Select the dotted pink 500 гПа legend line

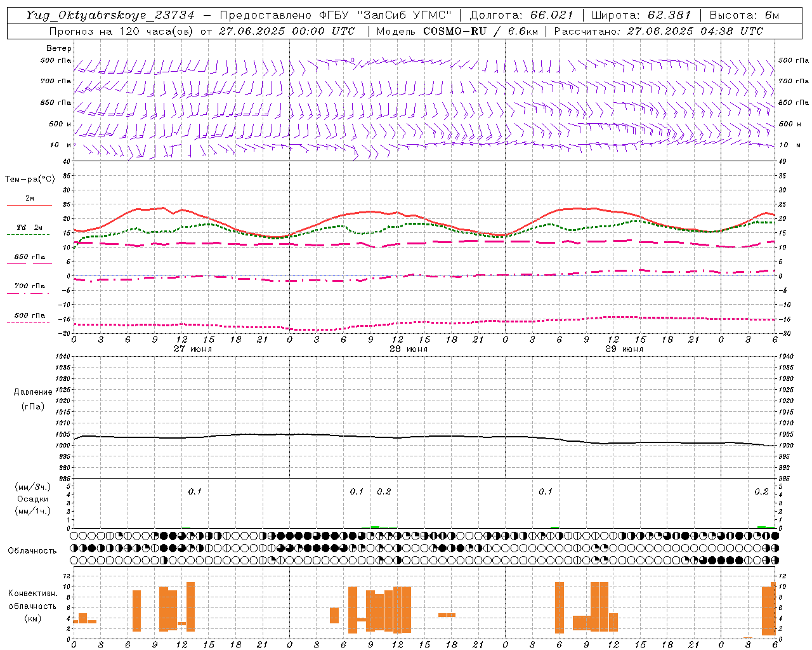(29, 322)
